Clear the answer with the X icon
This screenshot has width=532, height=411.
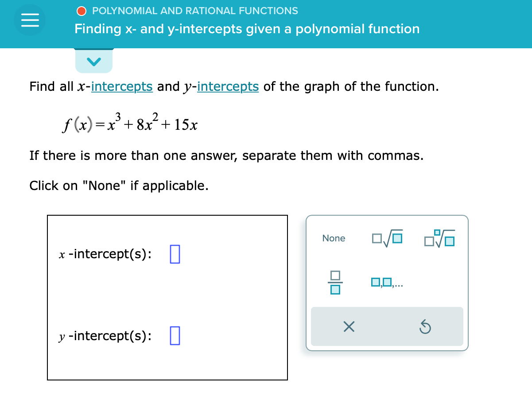point(349,326)
